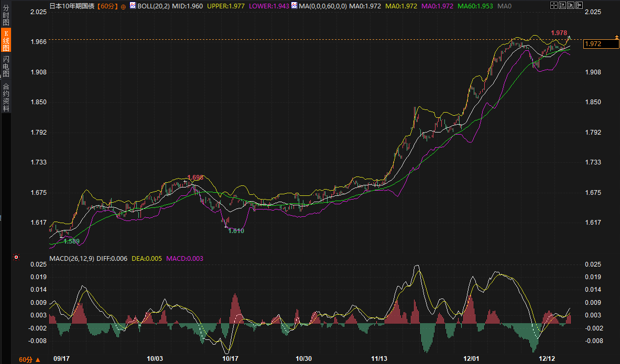Click the crosshair grid icon at top right
Image resolution: width=620 pixels, height=364 pixels.
pyautogui.click(x=554, y=5)
